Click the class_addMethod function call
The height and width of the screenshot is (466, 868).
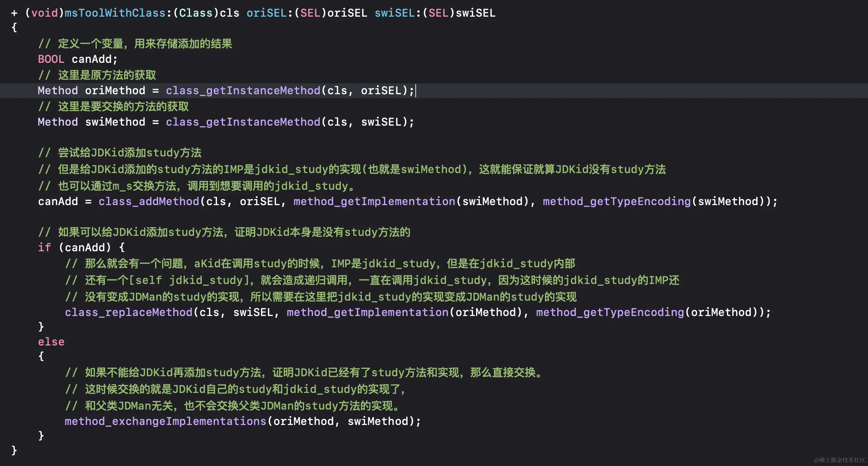tap(148, 201)
